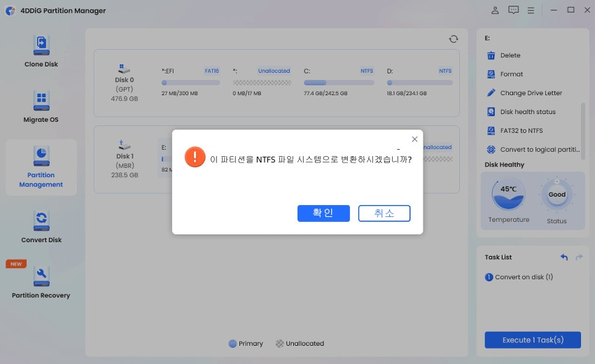Click the Disk health status icon
Image resolution: width=595 pixels, height=364 pixels.
coord(491,111)
